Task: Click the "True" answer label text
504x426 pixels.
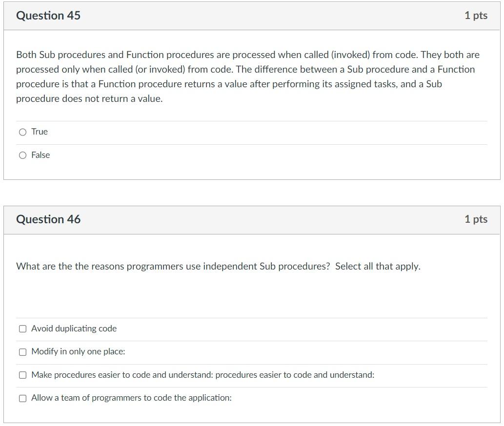Action: coord(39,132)
